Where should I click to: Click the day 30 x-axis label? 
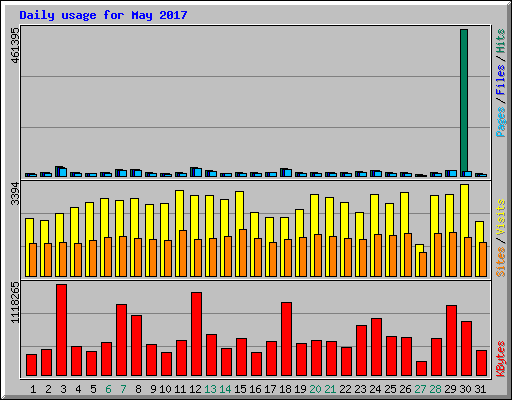465,389
